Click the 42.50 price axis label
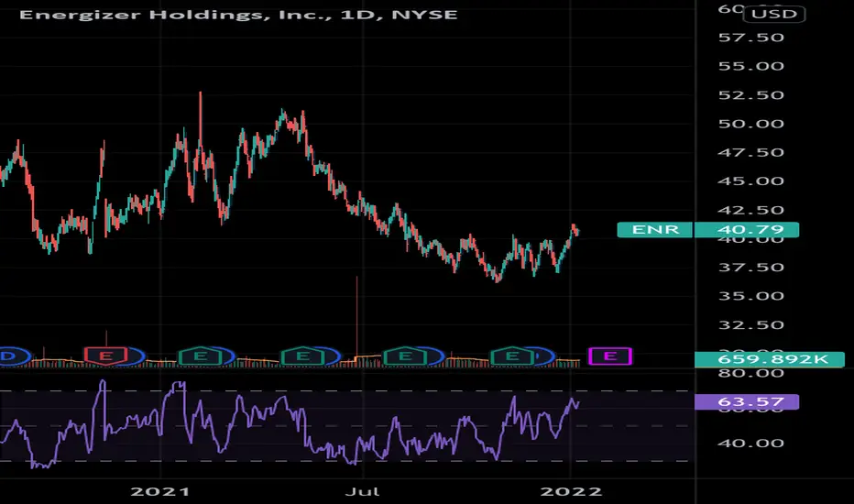Viewport: 854px width, 504px height. [x=751, y=210]
